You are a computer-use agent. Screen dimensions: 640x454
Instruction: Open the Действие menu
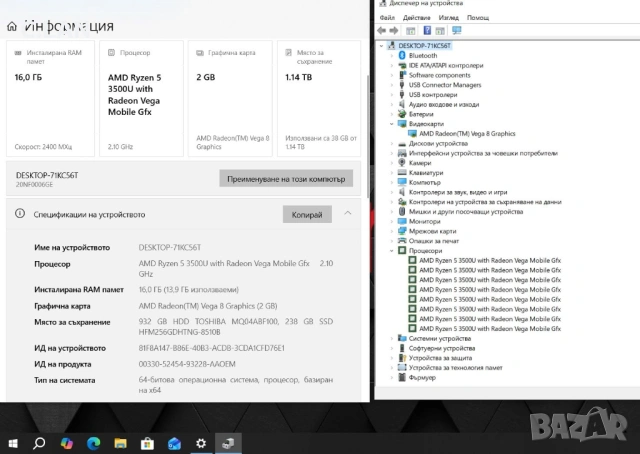[x=416, y=18]
